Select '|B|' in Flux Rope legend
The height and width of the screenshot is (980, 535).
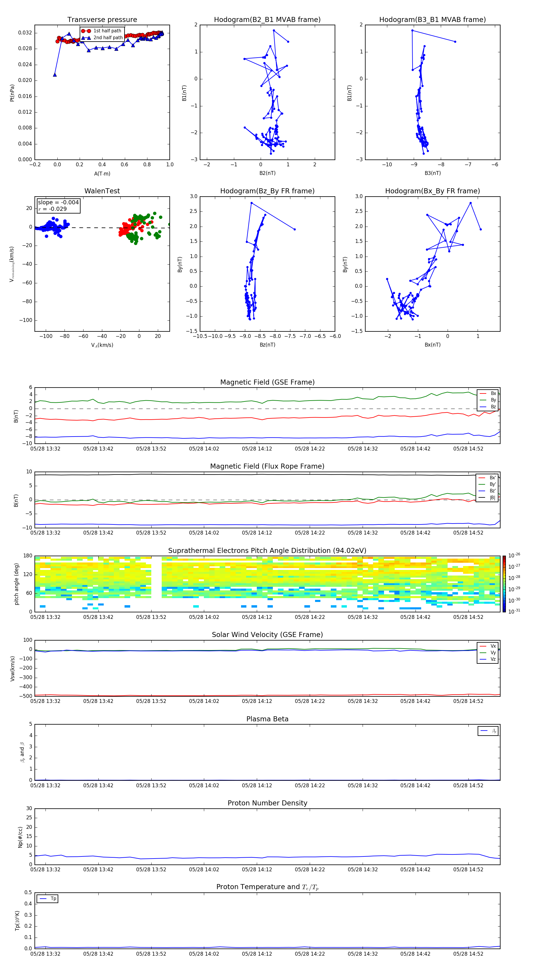[x=487, y=498]
